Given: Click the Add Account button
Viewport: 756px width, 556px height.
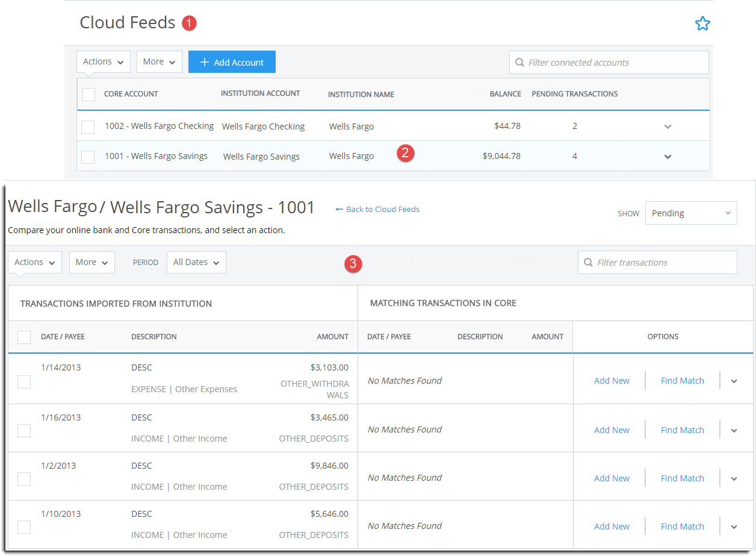Looking at the screenshot, I should pos(232,61).
